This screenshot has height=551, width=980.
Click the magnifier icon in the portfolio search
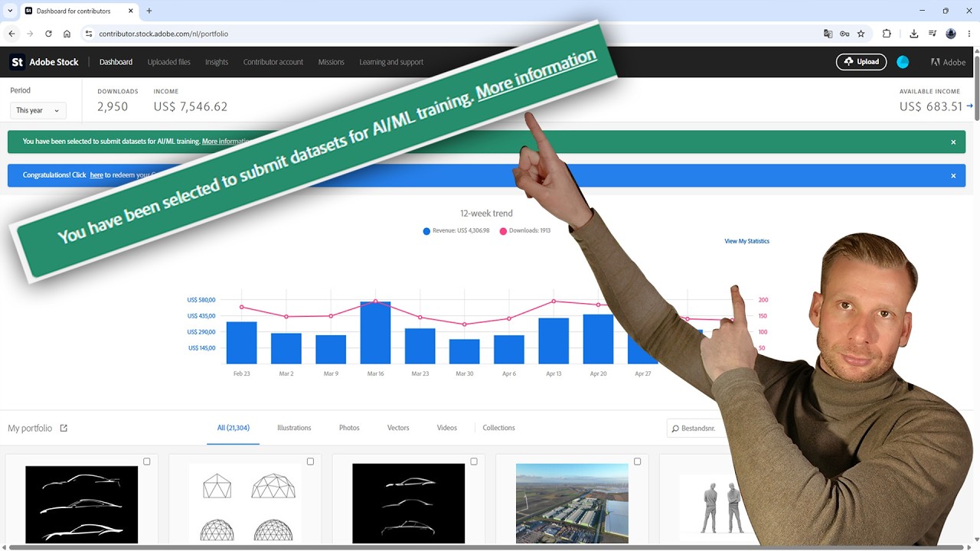675,429
